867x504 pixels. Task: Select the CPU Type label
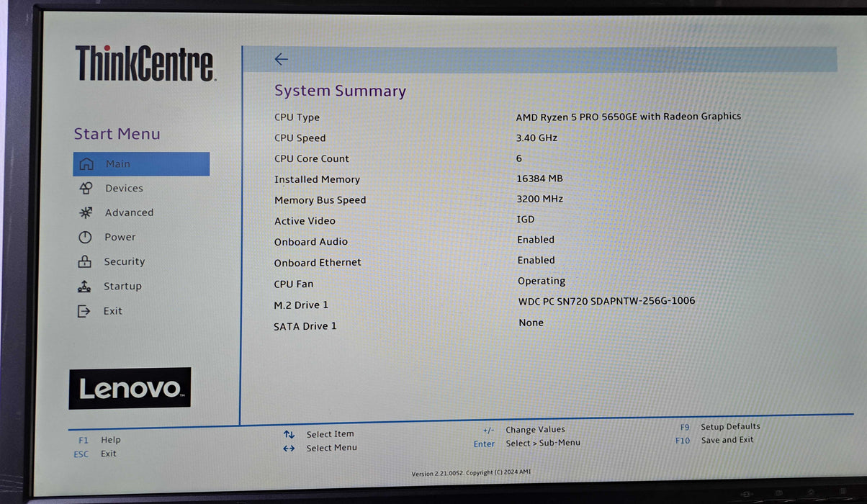(297, 117)
